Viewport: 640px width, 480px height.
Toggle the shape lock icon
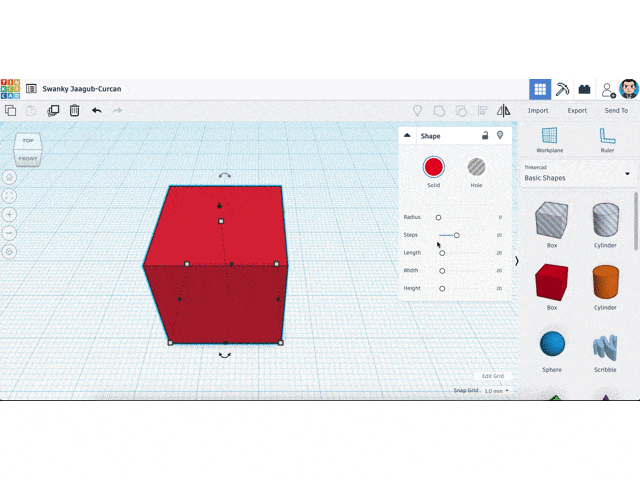click(x=485, y=135)
